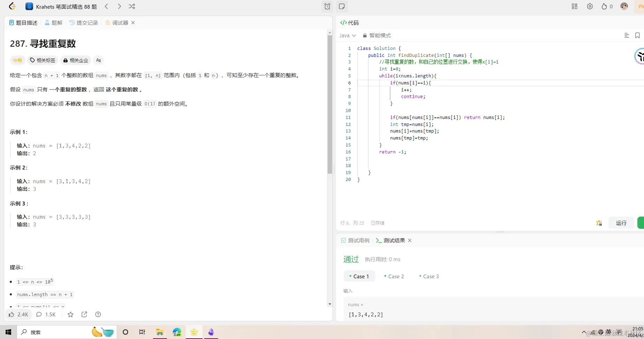Toggle 智能模式 smart mode
Viewport: 644px width, 339px height.
click(x=377, y=36)
